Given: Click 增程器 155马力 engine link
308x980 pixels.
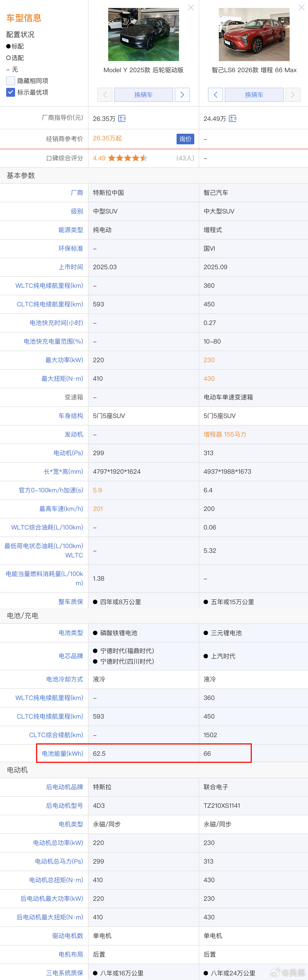Looking at the screenshot, I should point(225,435).
